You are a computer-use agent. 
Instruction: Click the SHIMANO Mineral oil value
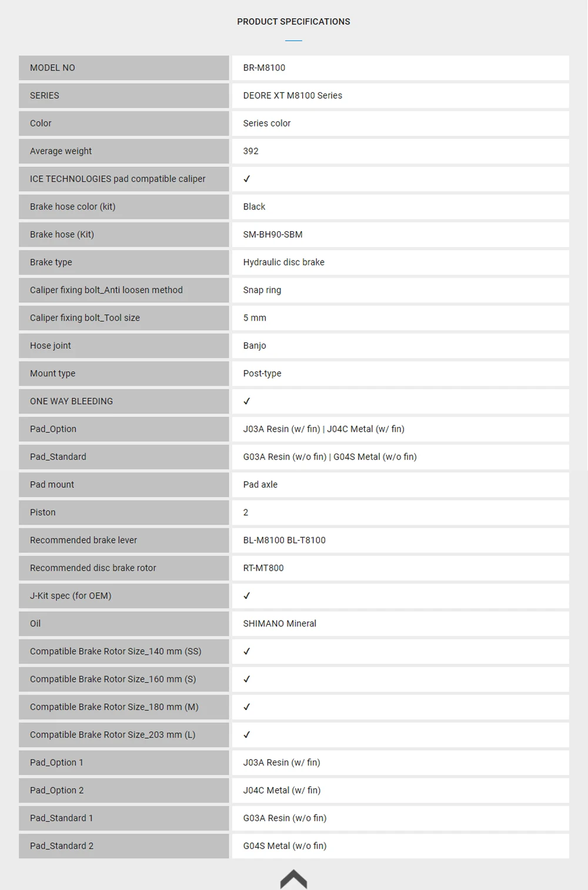tap(279, 624)
